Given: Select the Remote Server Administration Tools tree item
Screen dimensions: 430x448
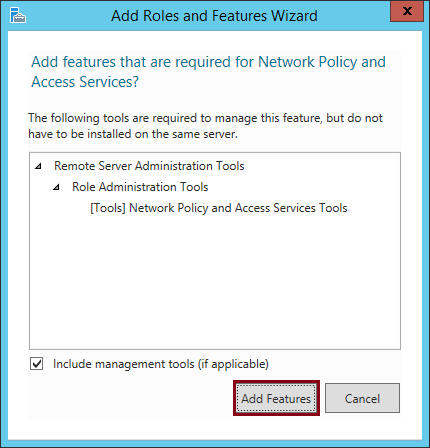Looking at the screenshot, I should [x=149, y=166].
